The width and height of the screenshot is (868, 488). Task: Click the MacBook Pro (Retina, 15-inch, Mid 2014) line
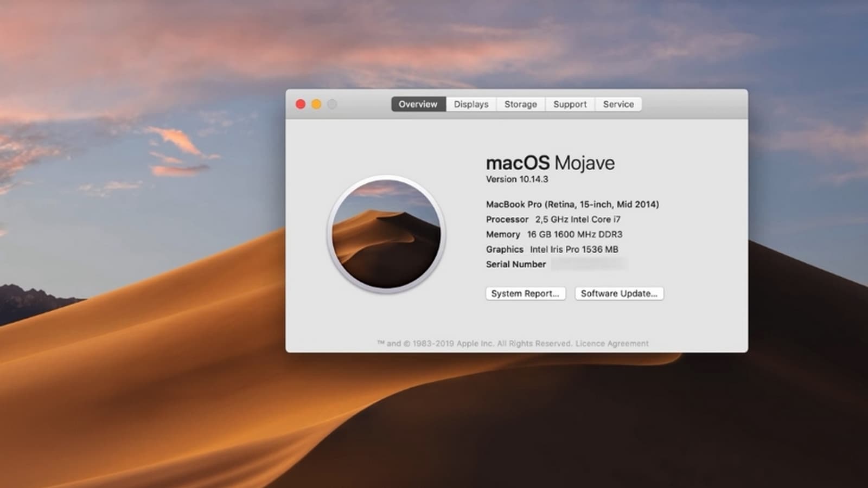pos(572,204)
